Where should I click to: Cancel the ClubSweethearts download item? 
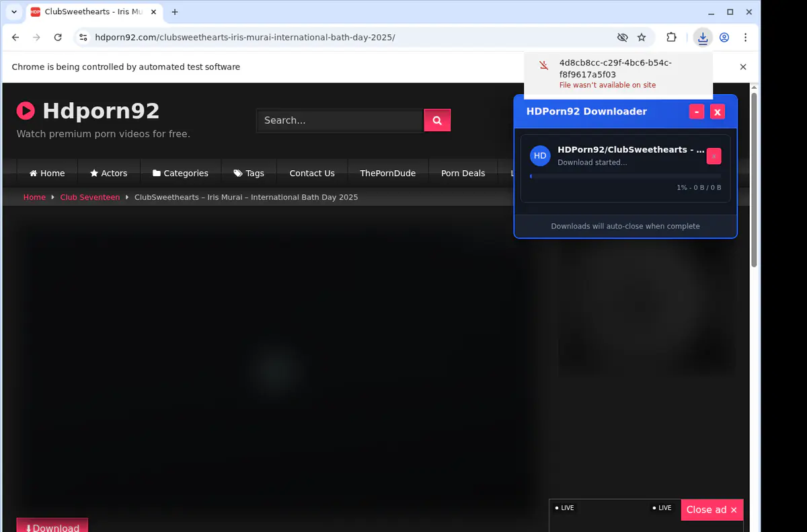click(714, 156)
